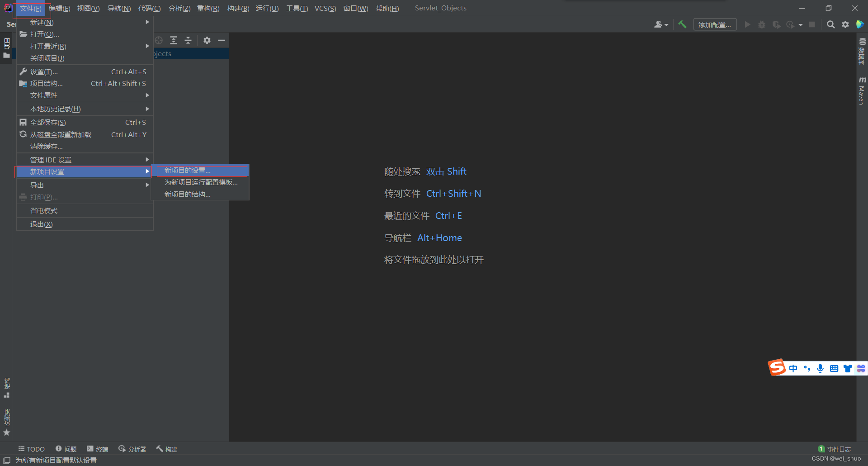
Task: Click 添加配置... button
Action: (715, 24)
